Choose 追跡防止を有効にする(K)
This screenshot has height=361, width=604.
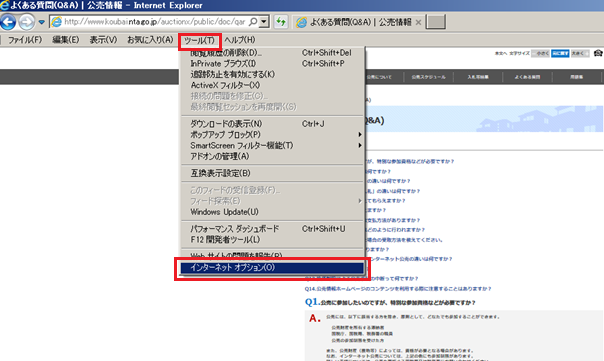click(272, 74)
